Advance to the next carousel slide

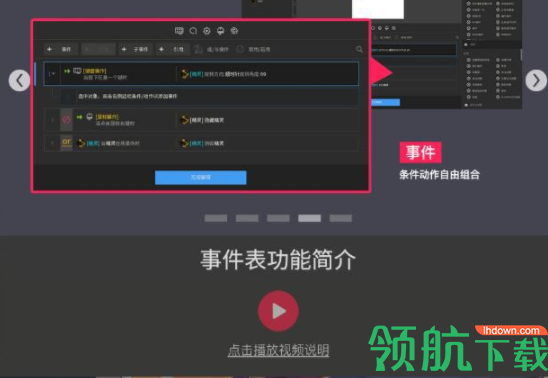click(x=536, y=81)
